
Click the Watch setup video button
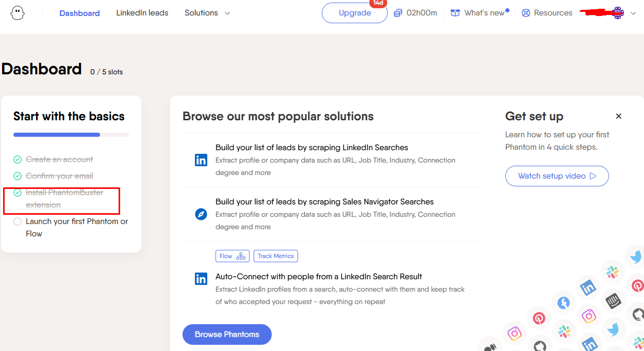557,176
